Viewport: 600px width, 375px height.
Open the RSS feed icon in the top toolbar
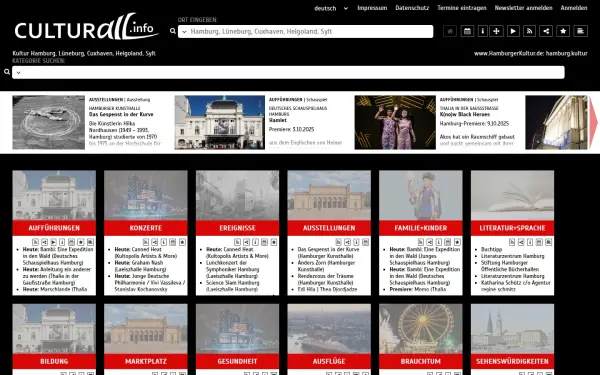click(x=530, y=31)
